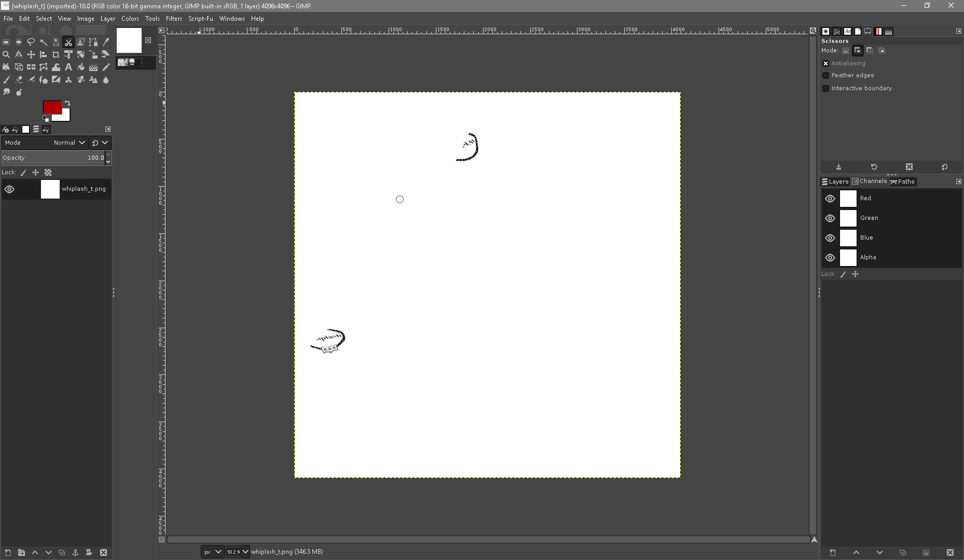The image size is (964, 560).
Task: Select the Bucket Fill tool
Action: 81,67
